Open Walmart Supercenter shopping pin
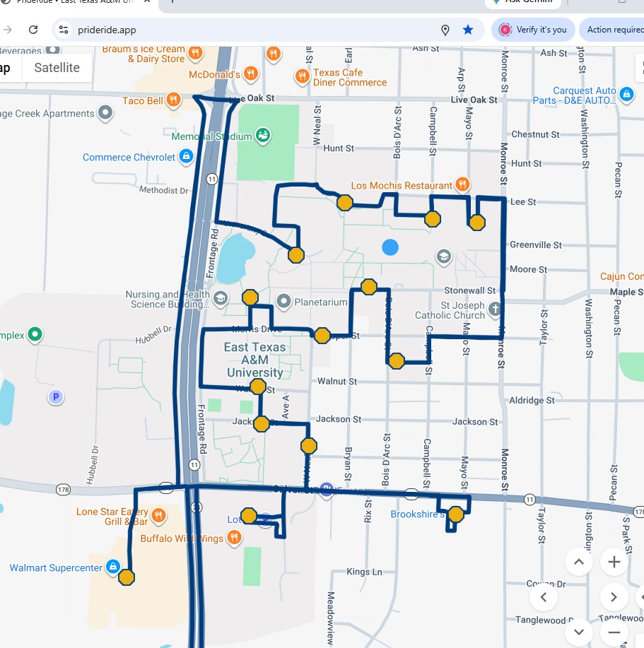644x648 pixels. point(113,567)
